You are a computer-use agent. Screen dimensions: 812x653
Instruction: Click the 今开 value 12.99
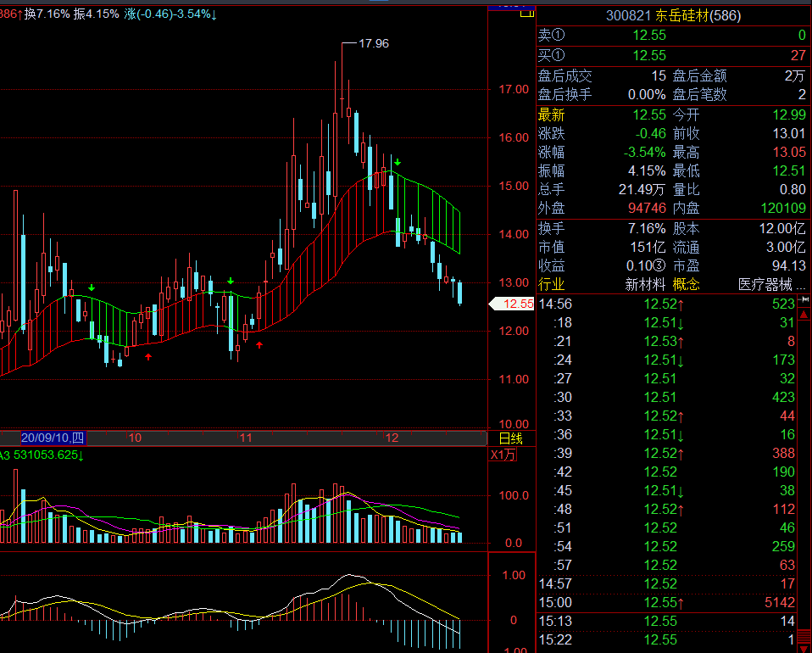(789, 114)
